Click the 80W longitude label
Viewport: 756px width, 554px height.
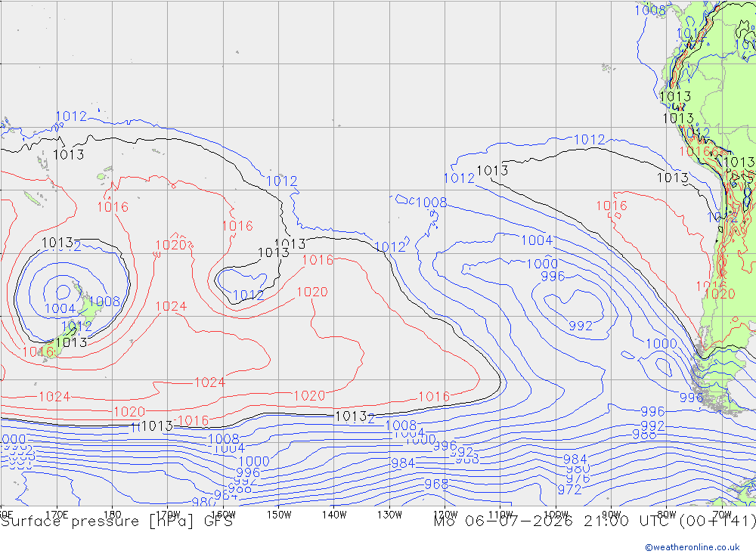667,515
